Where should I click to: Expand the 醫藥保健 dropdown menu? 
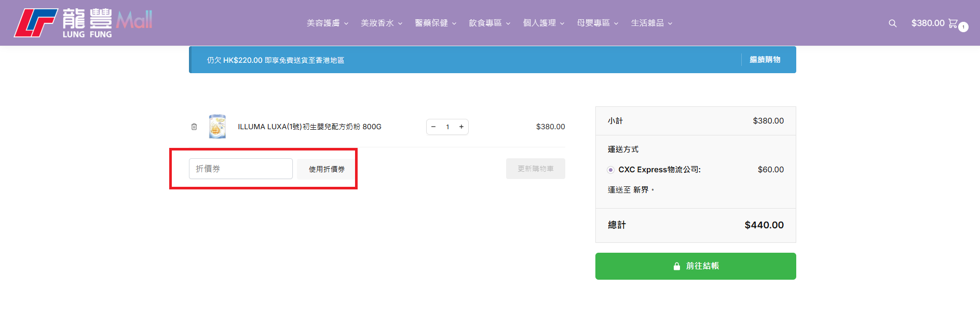(435, 23)
